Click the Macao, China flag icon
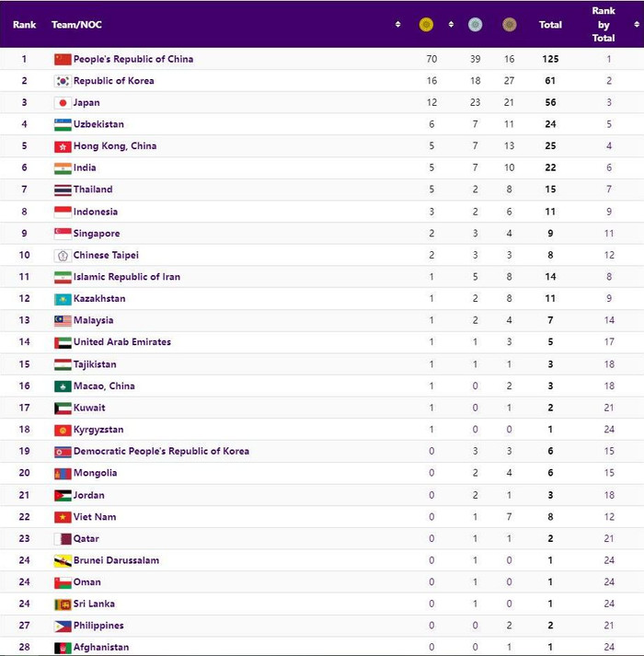The height and width of the screenshot is (656, 644). [x=63, y=386]
